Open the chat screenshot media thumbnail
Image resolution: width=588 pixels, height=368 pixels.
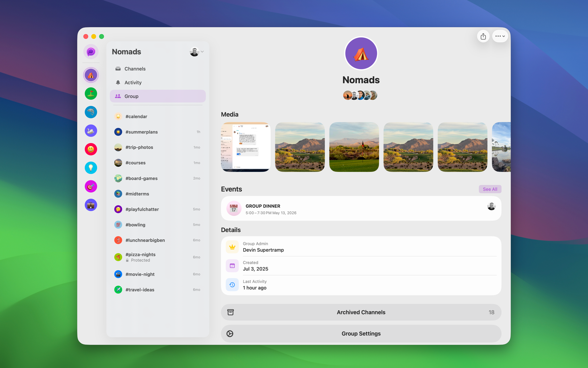tap(246, 147)
